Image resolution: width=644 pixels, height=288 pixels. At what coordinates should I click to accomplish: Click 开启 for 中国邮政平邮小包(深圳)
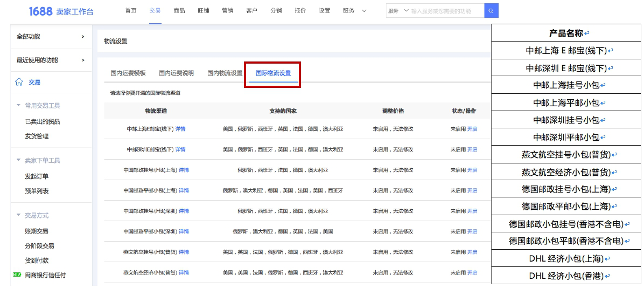pos(472,231)
